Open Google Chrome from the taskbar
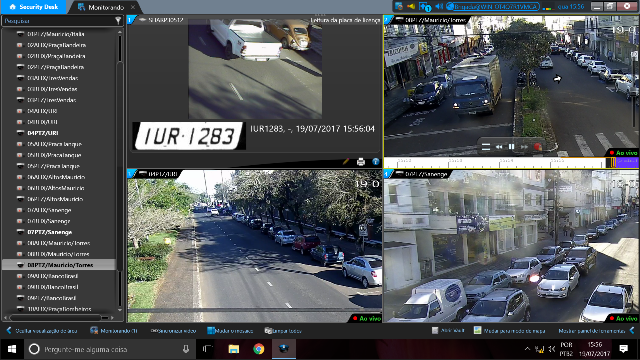Screen dimensions: 640x360 (x=258, y=349)
